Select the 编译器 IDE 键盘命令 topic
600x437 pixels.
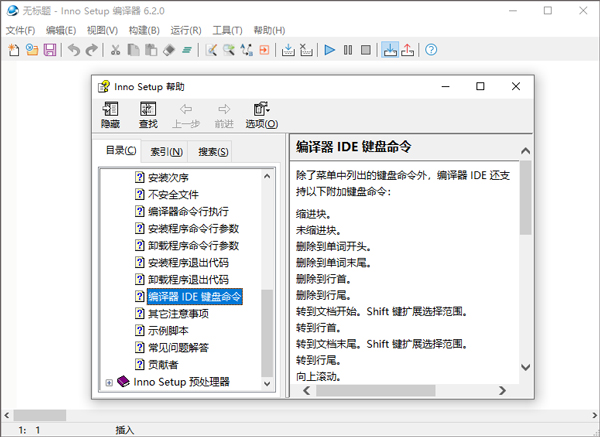tap(194, 297)
